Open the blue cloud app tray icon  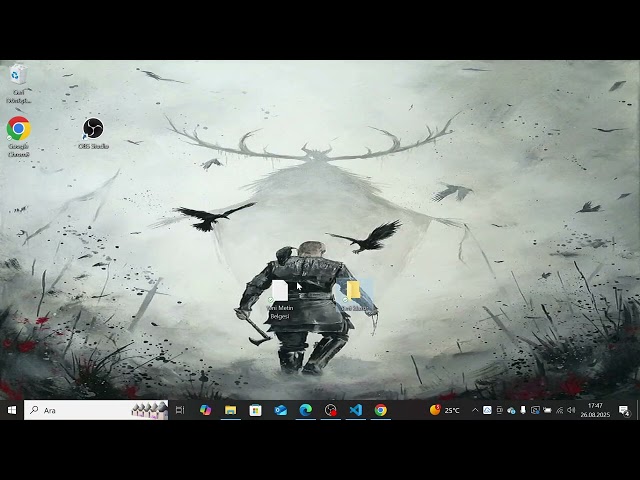point(487,410)
